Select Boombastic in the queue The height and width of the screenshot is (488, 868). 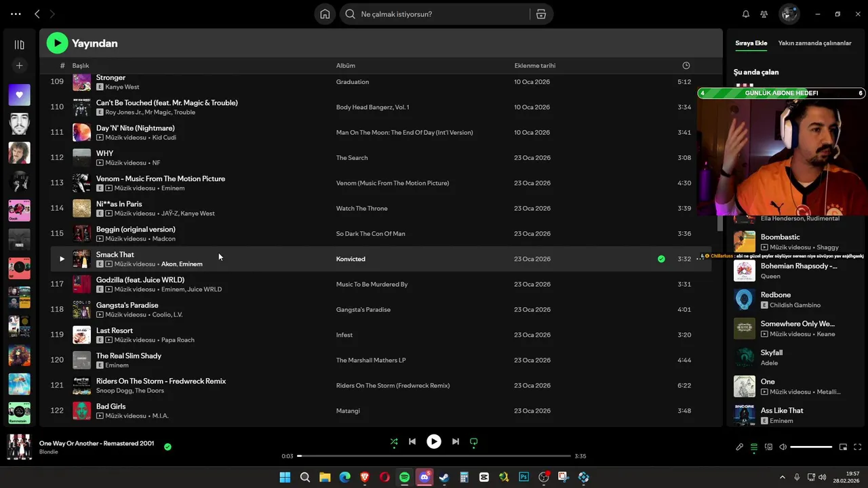coord(781,237)
